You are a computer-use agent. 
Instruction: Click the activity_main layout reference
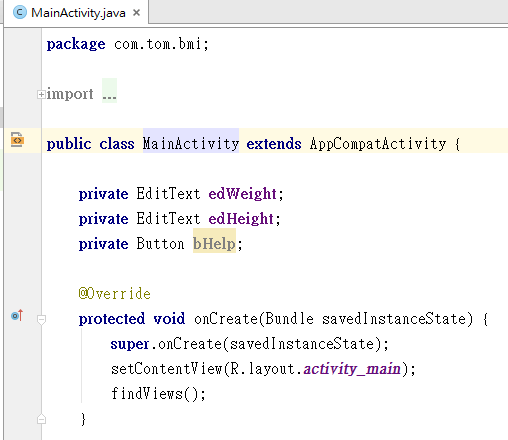click(352, 369)
